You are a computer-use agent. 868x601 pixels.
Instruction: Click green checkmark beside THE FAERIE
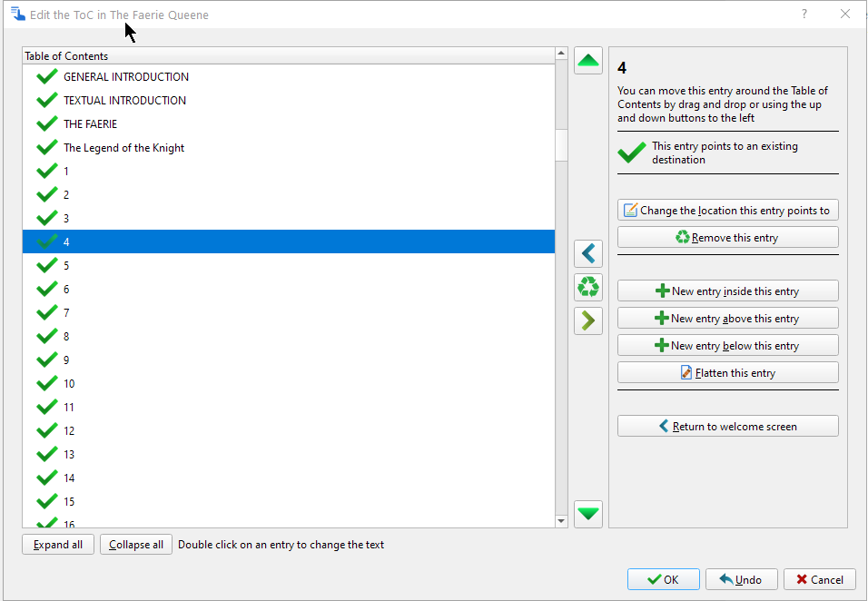[47, 123]
